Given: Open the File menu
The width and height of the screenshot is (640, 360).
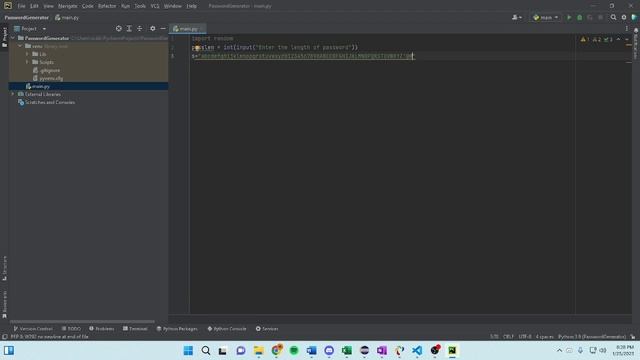Looking at the screenshot, I should pyautogui.click(x=21, y=6).
